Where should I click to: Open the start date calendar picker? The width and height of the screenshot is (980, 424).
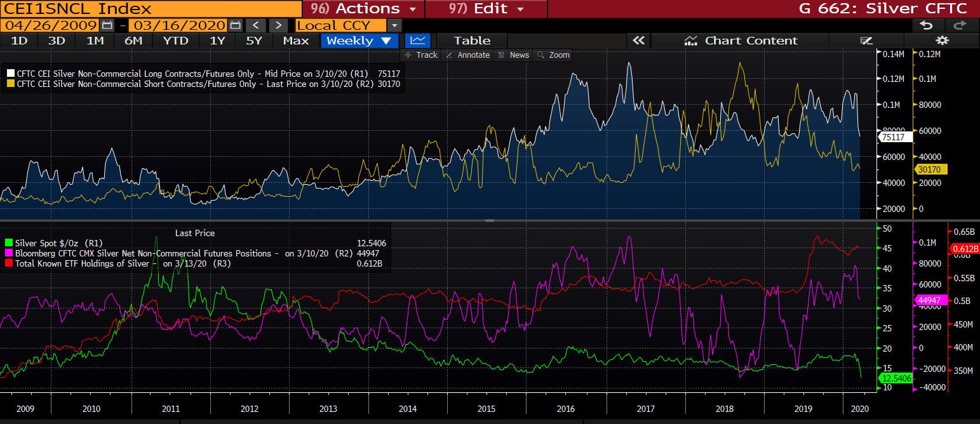click(107, 25)
